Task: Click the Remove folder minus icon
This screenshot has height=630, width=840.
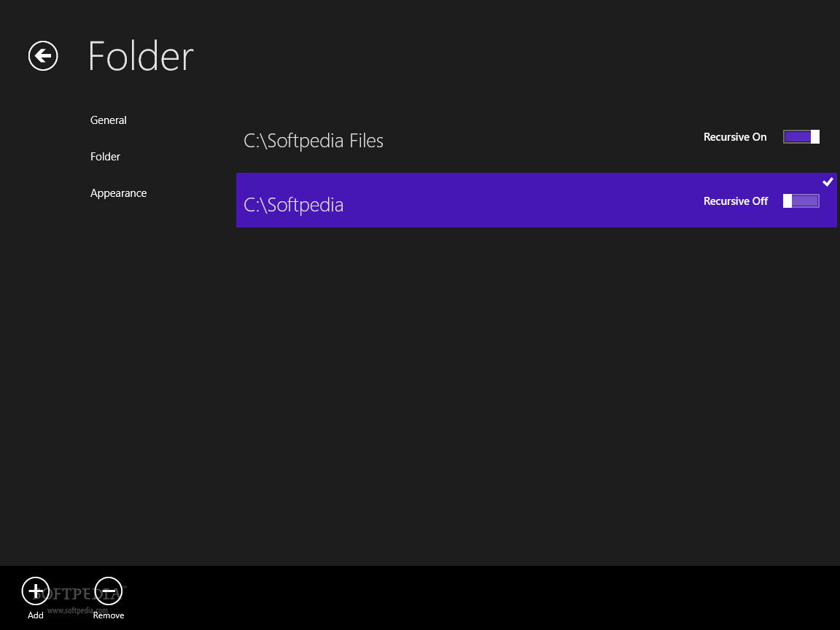Action: 108,591
